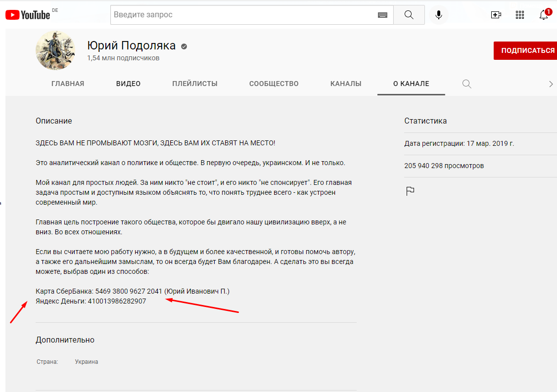
Task: Click the Статистика heading
Action: tap(425, 121)
